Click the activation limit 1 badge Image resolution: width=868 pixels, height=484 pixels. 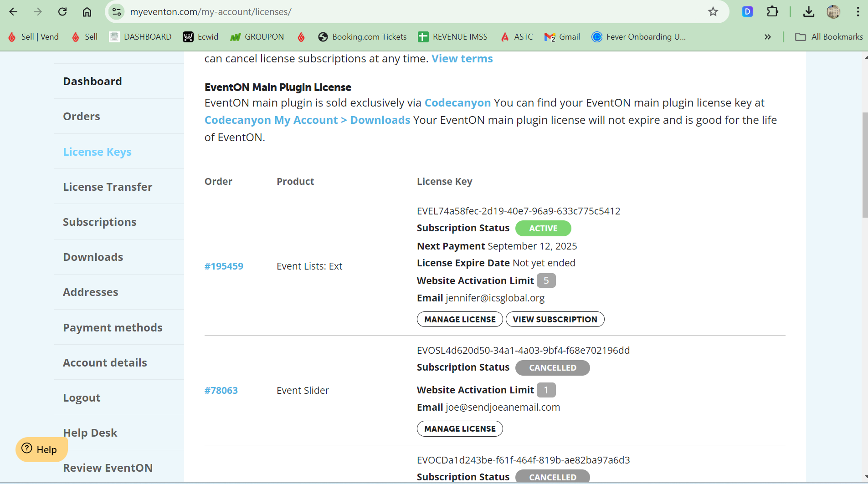pyautogui.click(x=546, y=390)
